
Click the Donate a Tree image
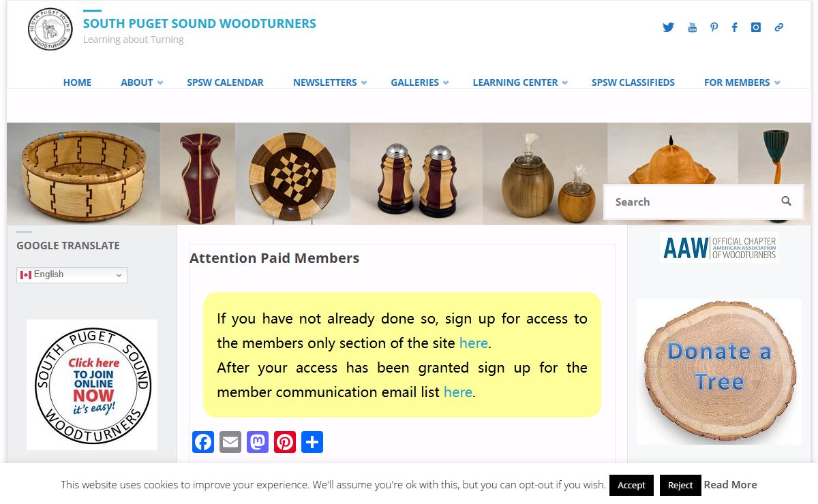tap(718, 371)
